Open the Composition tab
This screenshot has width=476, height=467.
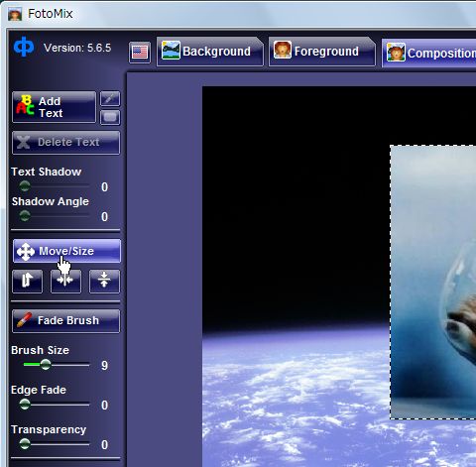tap(429, 53)
